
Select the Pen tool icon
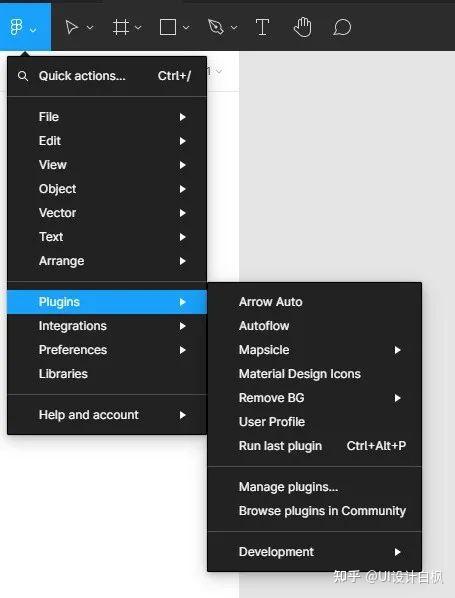tap(215, 27)
